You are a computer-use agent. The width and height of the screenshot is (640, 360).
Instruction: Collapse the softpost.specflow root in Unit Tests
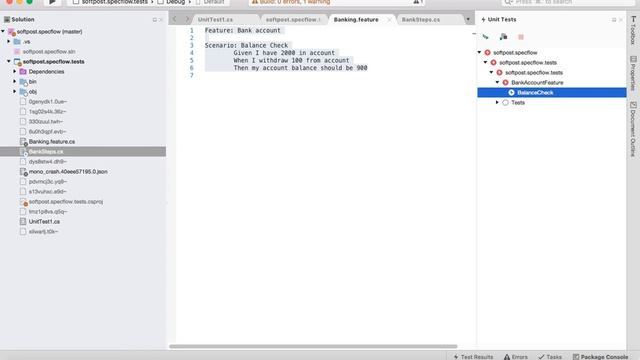coord(480,52)
